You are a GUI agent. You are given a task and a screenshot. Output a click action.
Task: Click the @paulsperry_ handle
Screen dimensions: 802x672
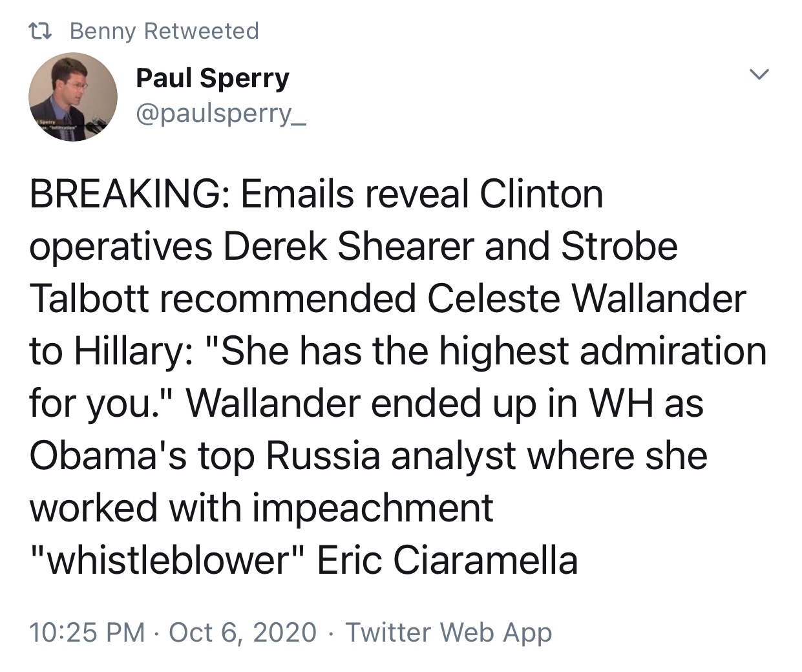[x=221, y=114]
